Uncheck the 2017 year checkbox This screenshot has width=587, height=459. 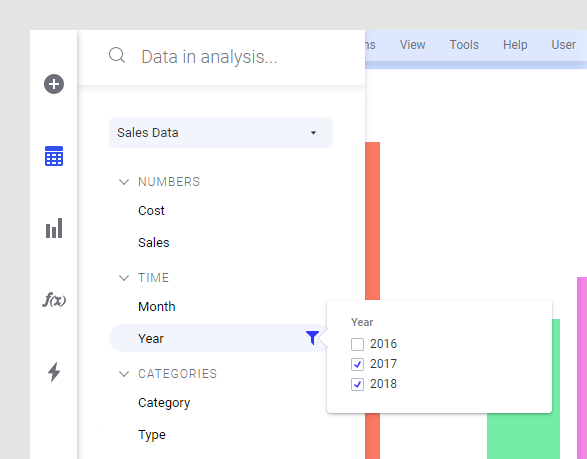(x=357, y=364)
